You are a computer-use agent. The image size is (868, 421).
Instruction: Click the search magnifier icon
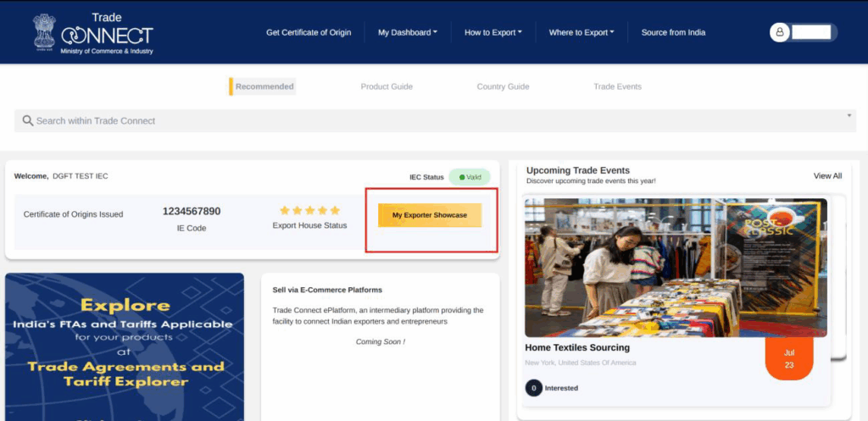(27, 121)
